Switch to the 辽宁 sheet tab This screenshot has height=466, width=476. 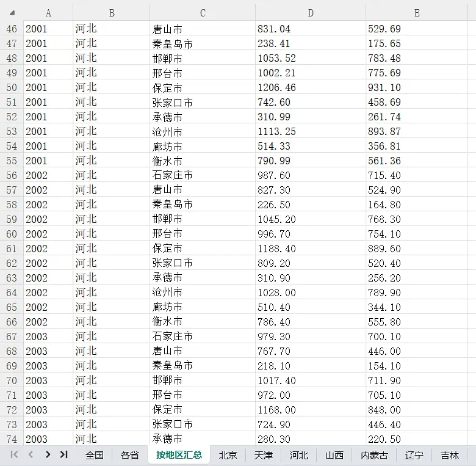click(x=414, y=455)
